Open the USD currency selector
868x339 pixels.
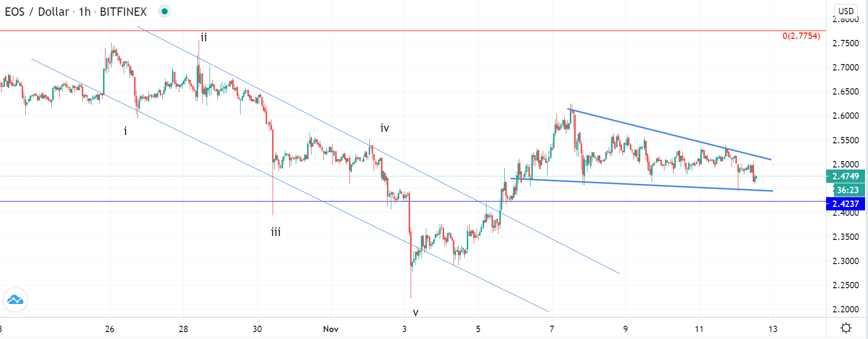point(846,11)
